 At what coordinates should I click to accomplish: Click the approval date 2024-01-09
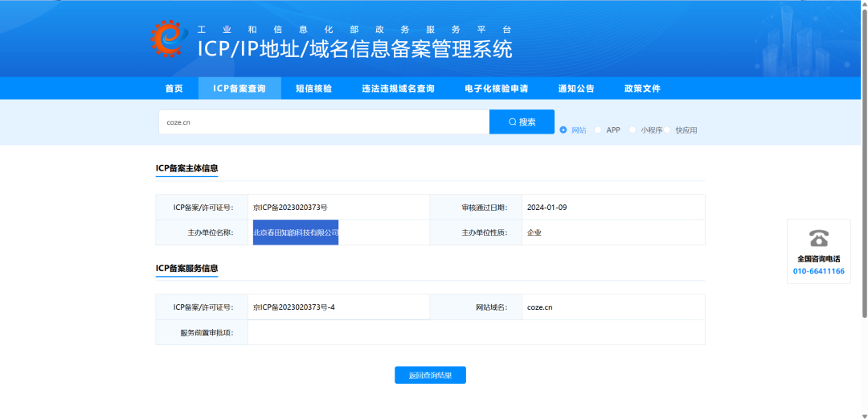tap(547, 208)
